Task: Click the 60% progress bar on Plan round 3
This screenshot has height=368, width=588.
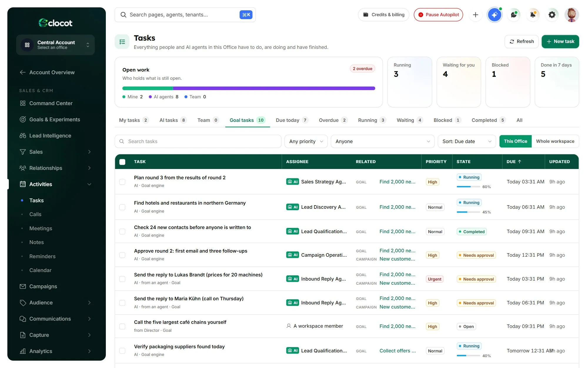Action: pyautogui.click(x=468, y=187)
